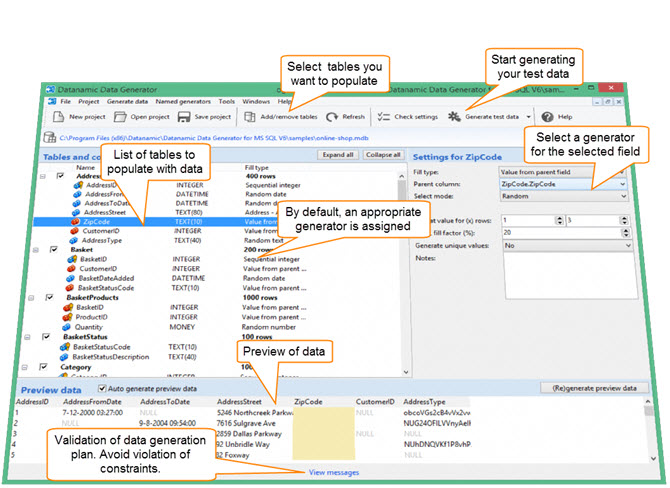670x488 pixels.
Task: Click the View messages link
Action: (x=334, y=472)
